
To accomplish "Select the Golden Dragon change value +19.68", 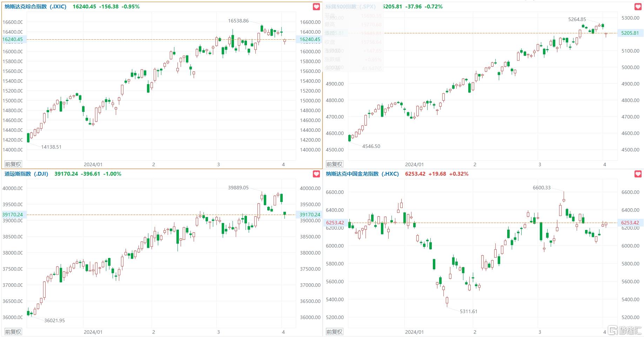I will click(437, 174).
